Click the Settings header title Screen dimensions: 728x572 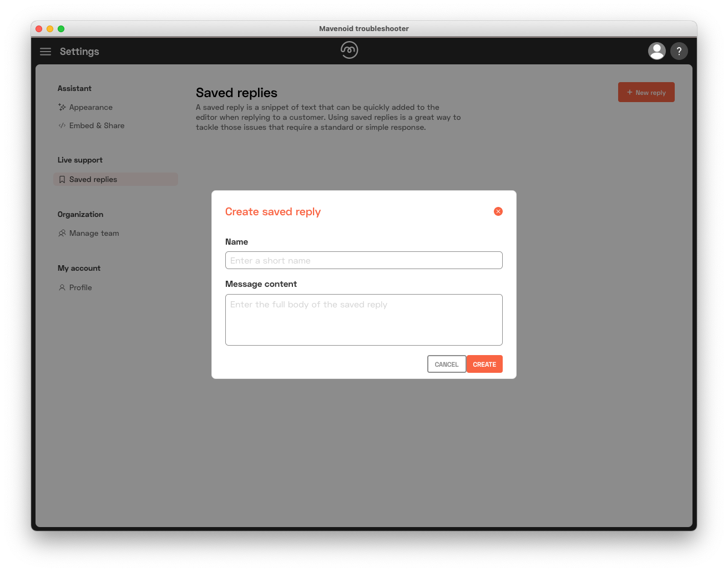point(79,52)
